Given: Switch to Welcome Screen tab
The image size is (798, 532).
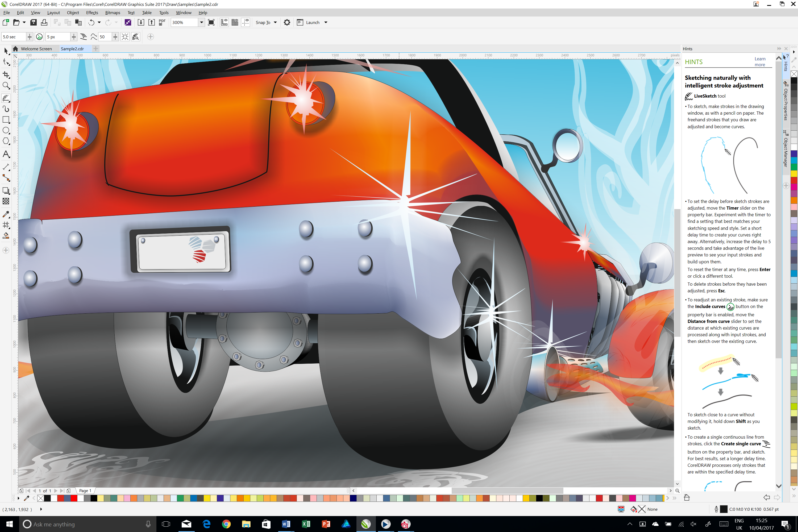Looking at the screenshot, I should (36, 48).
